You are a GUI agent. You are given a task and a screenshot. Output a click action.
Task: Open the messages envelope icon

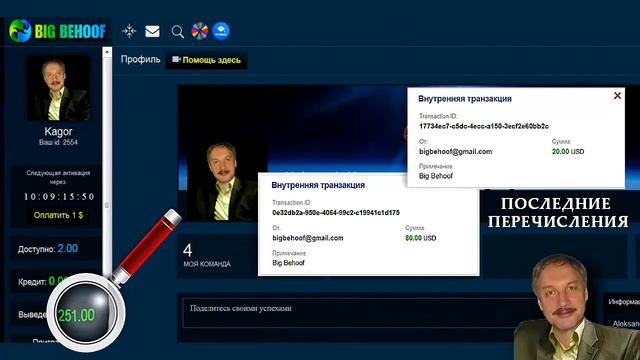click(152, 31)
